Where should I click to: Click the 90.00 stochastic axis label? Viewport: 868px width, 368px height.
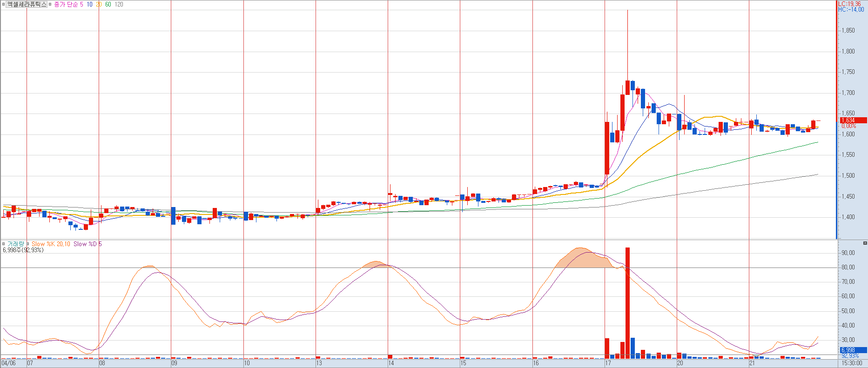(x=848, y=253)
